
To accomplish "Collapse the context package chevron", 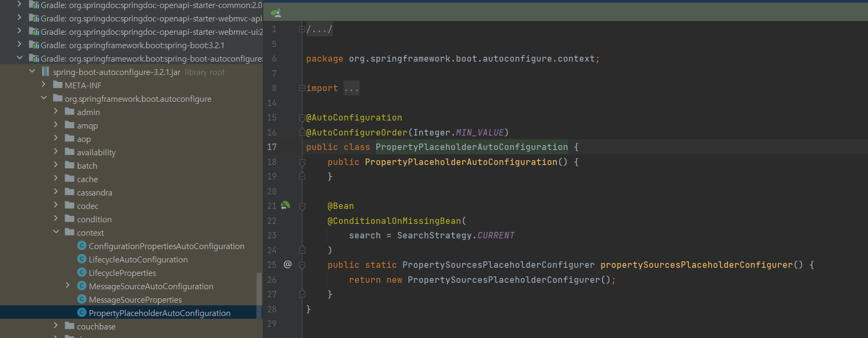I will 56,232.
